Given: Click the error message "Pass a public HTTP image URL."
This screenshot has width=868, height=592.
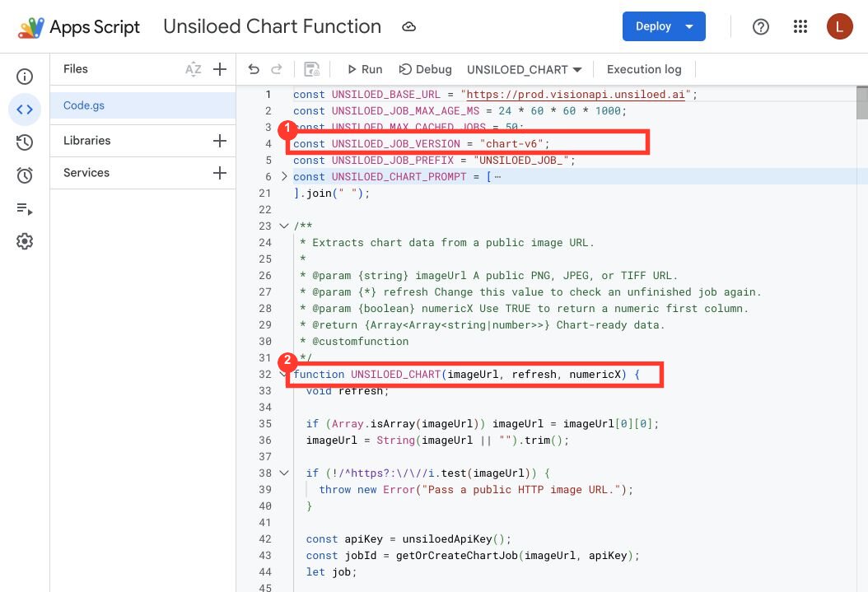Looking at the screenshot, I should tap(521, 490).
